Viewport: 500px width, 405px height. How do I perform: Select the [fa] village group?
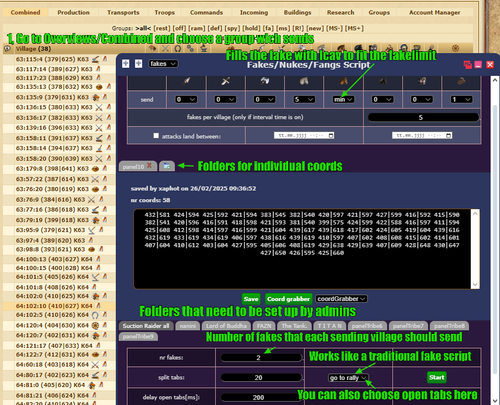coord(268,28)
